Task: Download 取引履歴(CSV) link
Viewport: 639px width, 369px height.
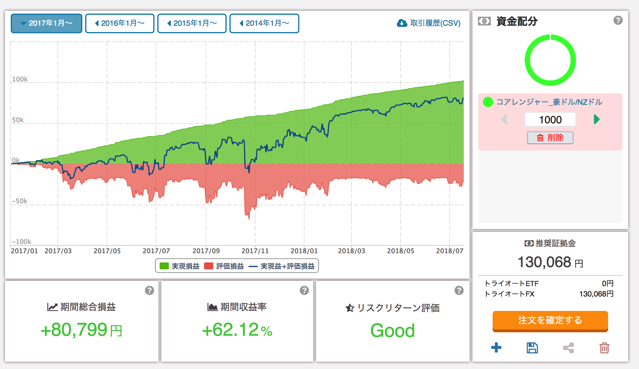Action: click(429, 23)
